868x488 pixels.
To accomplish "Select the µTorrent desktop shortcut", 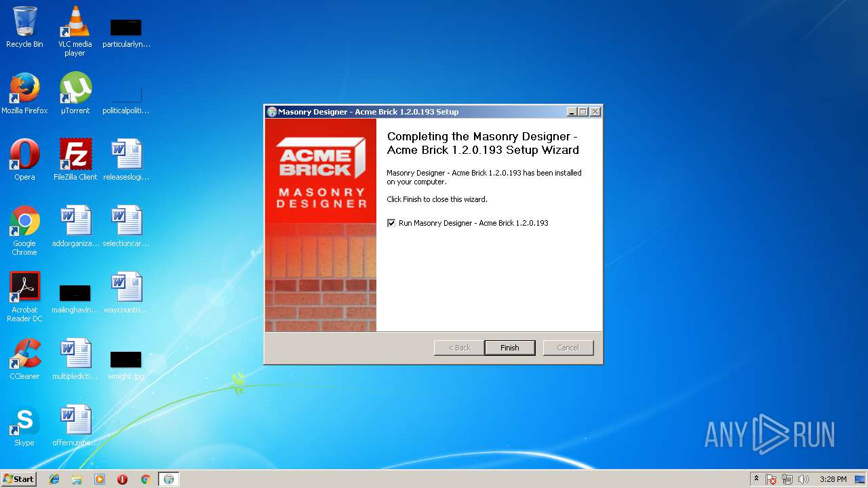I will (75, 94).
